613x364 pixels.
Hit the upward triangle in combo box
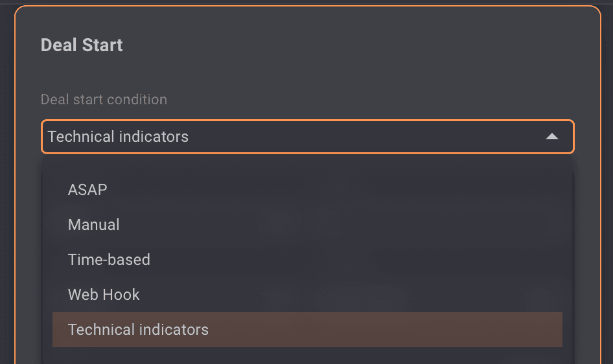551,137
